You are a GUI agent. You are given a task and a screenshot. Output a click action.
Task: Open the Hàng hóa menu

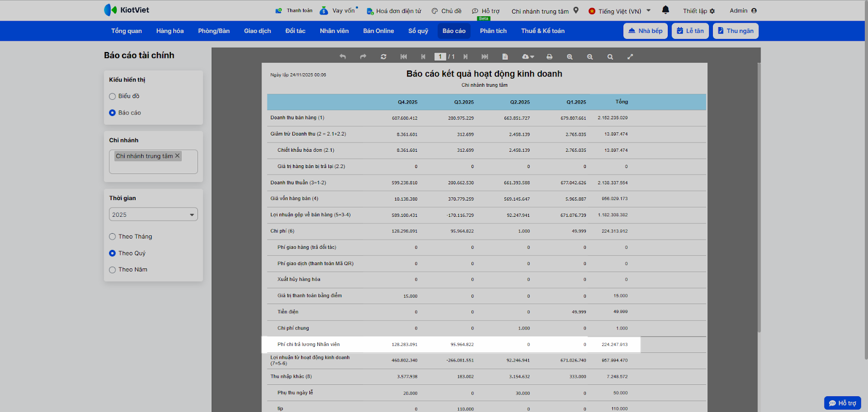point(170,31)
